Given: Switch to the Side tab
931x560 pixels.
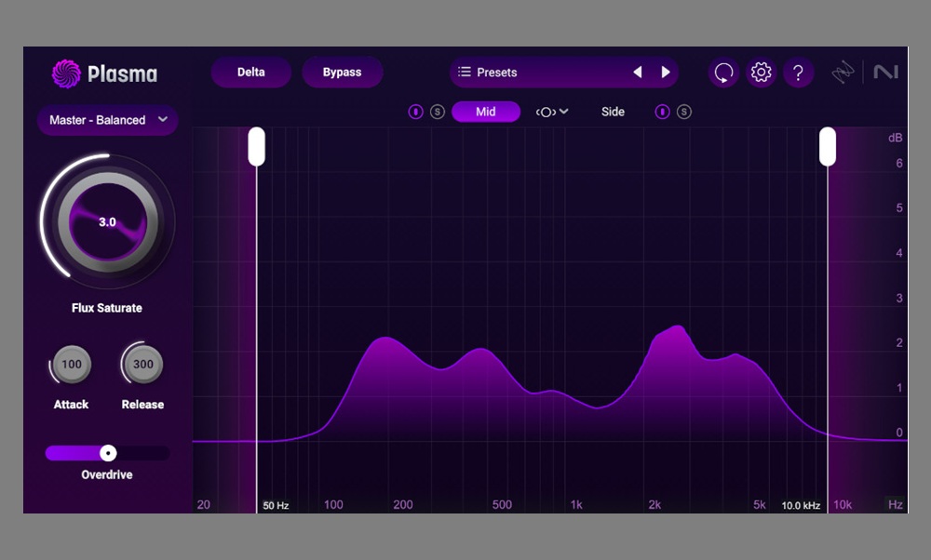Looking at the screenshot, I should [x=613, y=112].
